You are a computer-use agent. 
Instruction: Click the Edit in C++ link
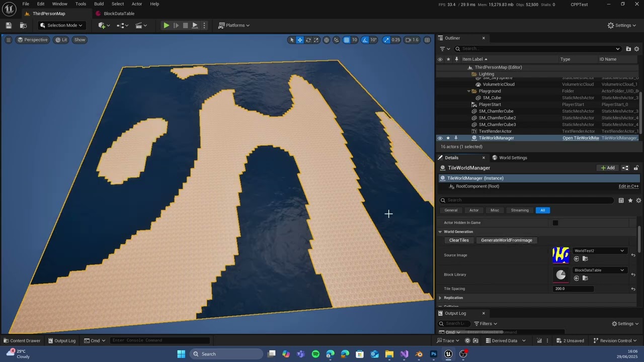coord(628,187)
